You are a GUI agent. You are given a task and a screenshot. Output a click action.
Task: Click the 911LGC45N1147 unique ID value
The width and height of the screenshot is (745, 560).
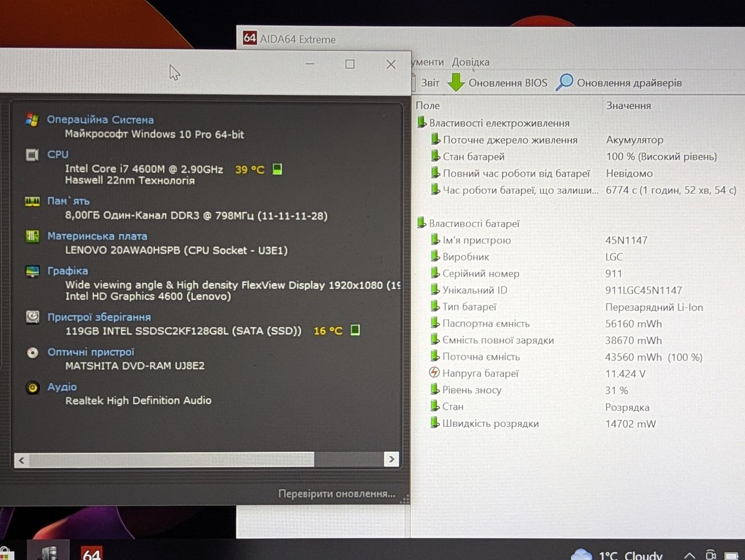tap(644, 290)
